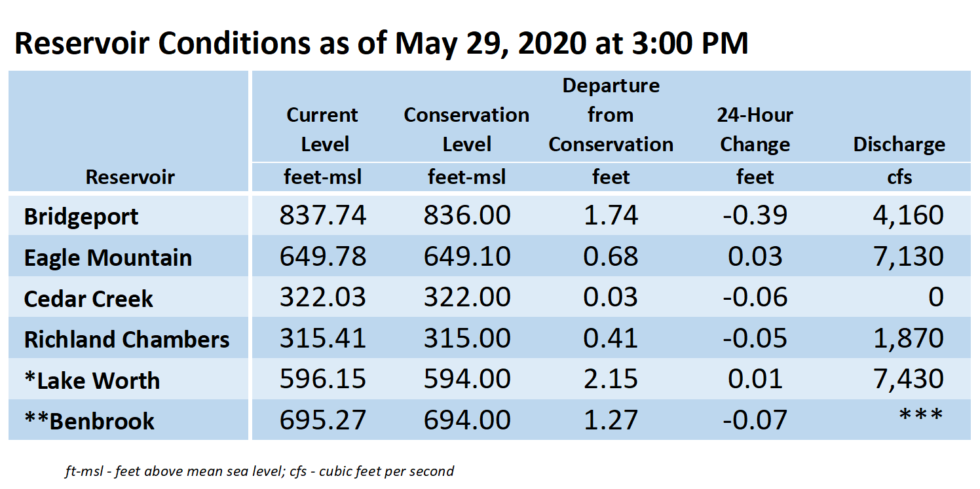Select the Departure from Conservation header
Screen dimensions: 980x489
[x=611, y=115]
